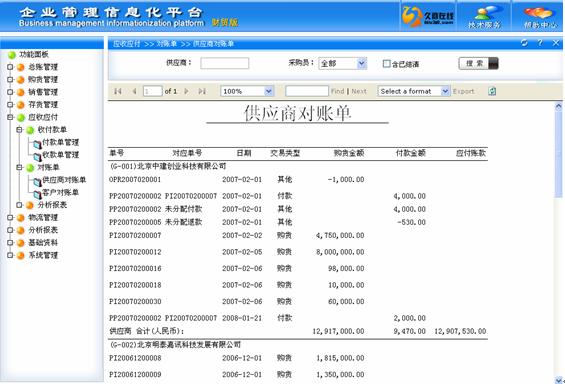Open 技术服务 in the header
The width and height of the screenshot is (565, 384).
click(x=484, y=17)
